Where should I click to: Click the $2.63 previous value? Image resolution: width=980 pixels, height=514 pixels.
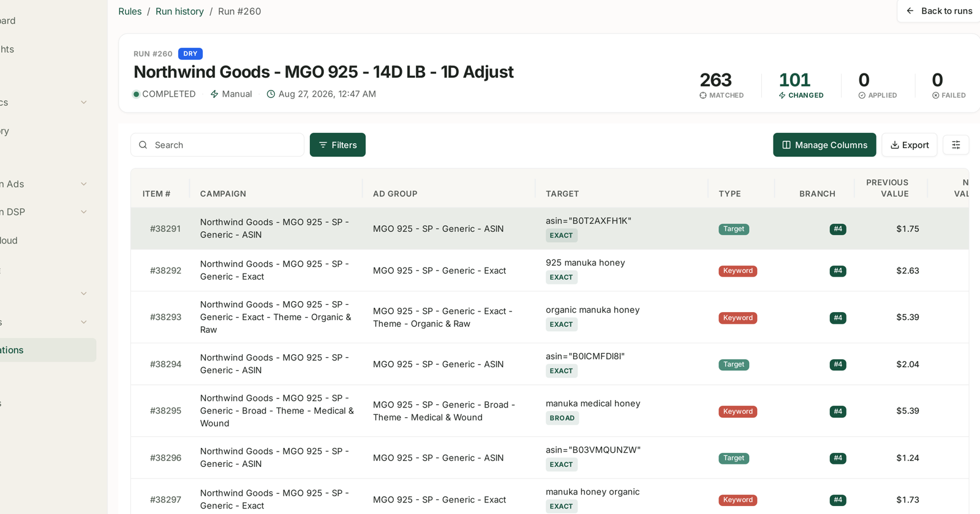point(908,270)
